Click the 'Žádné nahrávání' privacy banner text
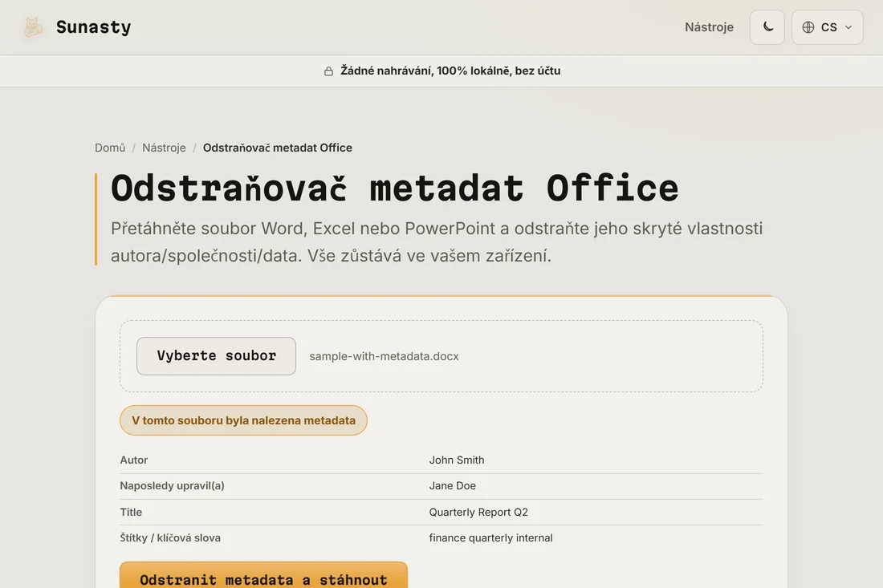Image resolution: width=883 pixels, height=588 pixels. [450, 71]
